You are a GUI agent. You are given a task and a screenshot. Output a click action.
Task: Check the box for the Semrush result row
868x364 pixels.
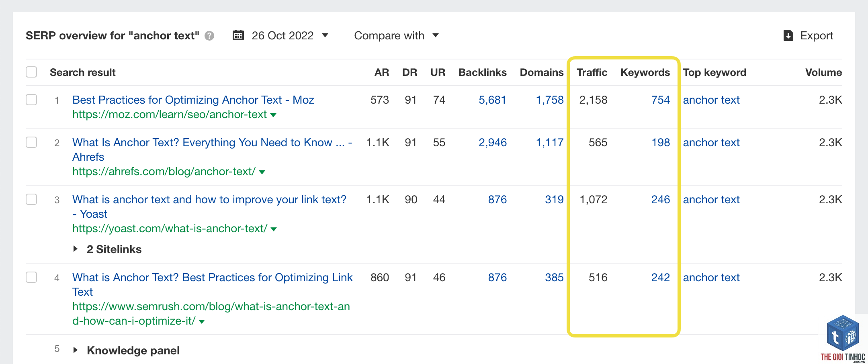click(31, 277)
